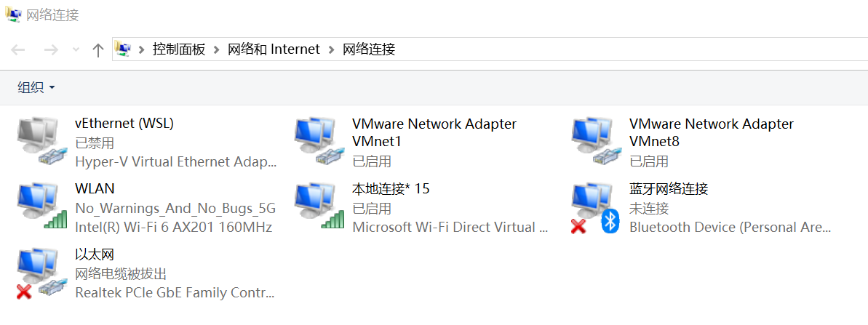Expand the chevron after 网络和 Internet

point(331,49)
